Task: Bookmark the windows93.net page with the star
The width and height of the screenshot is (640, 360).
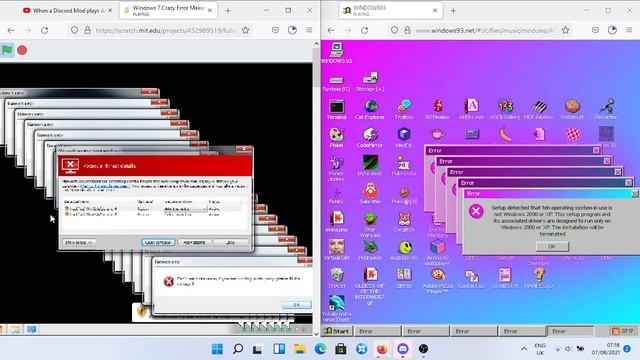Action: pos(565,30)
